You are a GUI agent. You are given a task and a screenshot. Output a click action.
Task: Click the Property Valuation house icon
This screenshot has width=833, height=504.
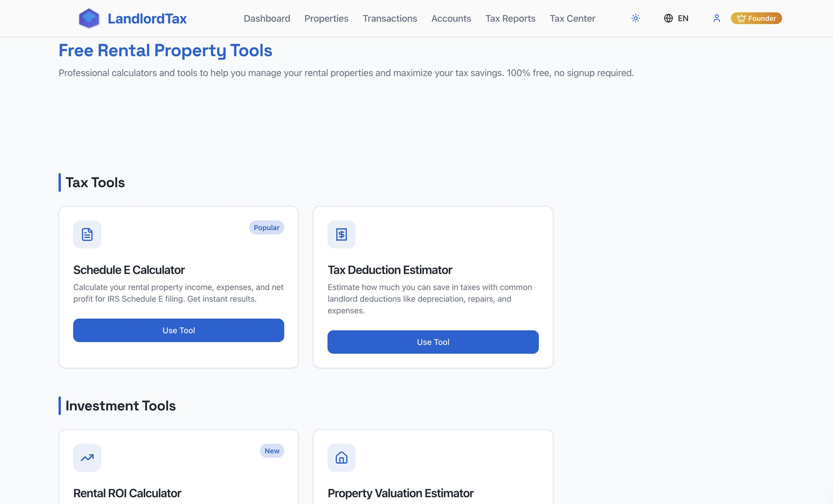(x=342, y=458)
